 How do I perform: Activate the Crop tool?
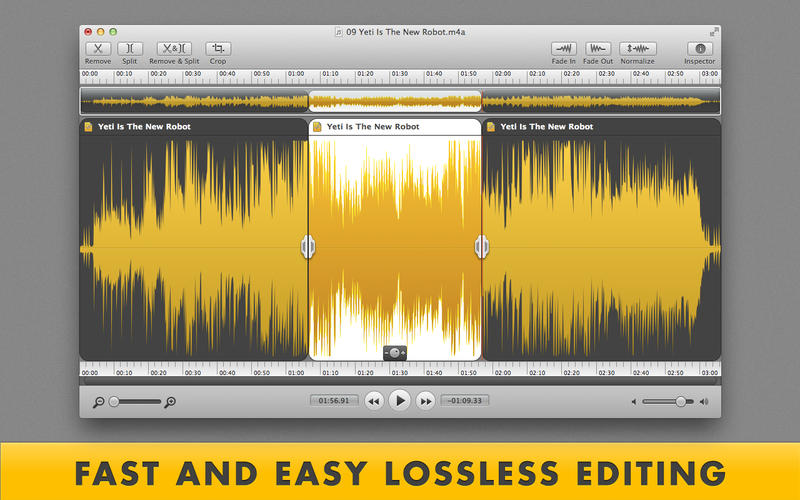click(217, 48)
